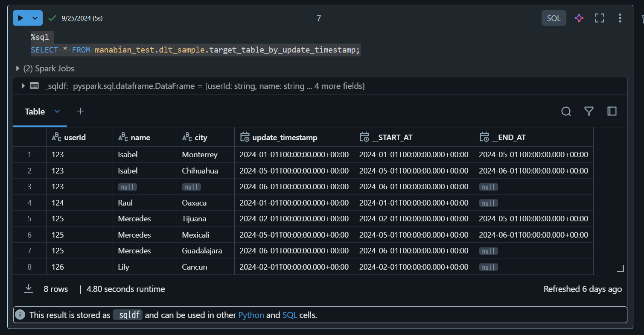Click the Refreshed 6 days ago text
This screenshot has width=644, height=335.
583,289
